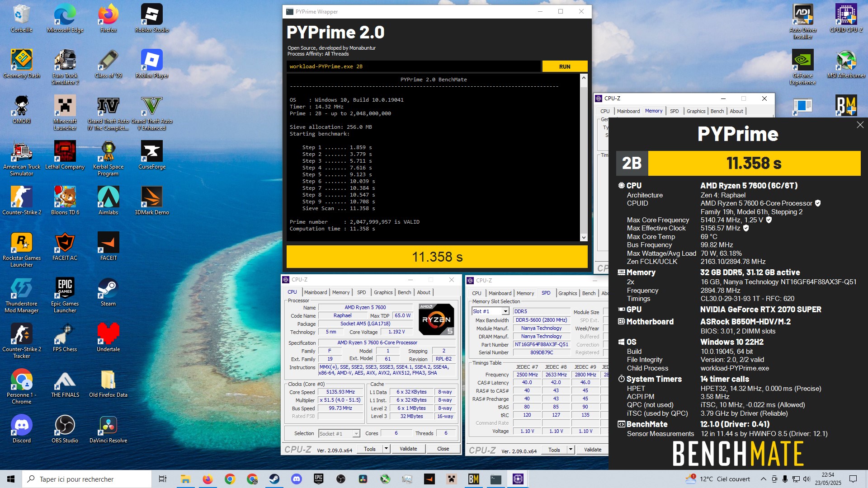Click Windows search box on taskbar
868x488 pixels.
point(87,479)
